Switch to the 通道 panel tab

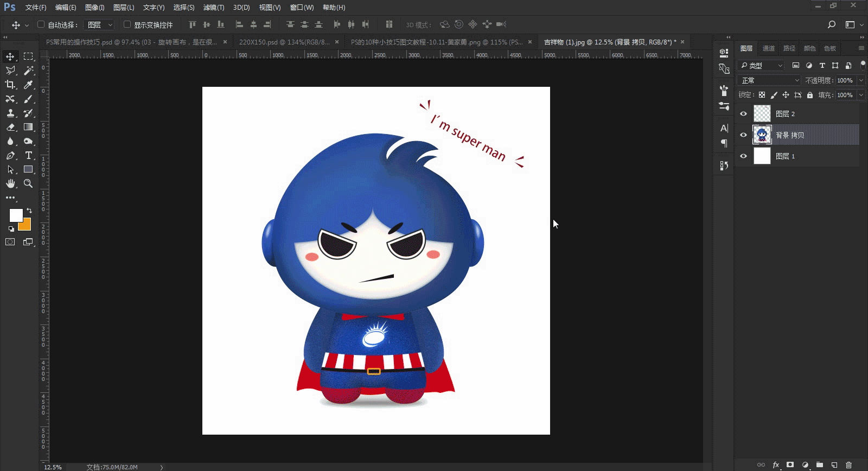769,48
